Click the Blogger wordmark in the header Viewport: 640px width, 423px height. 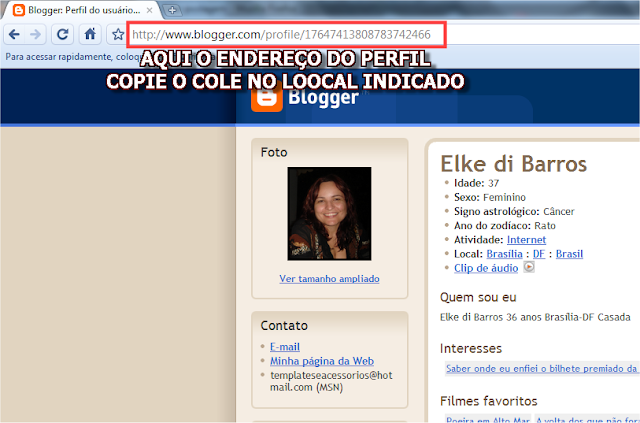(x=323, y=98)
